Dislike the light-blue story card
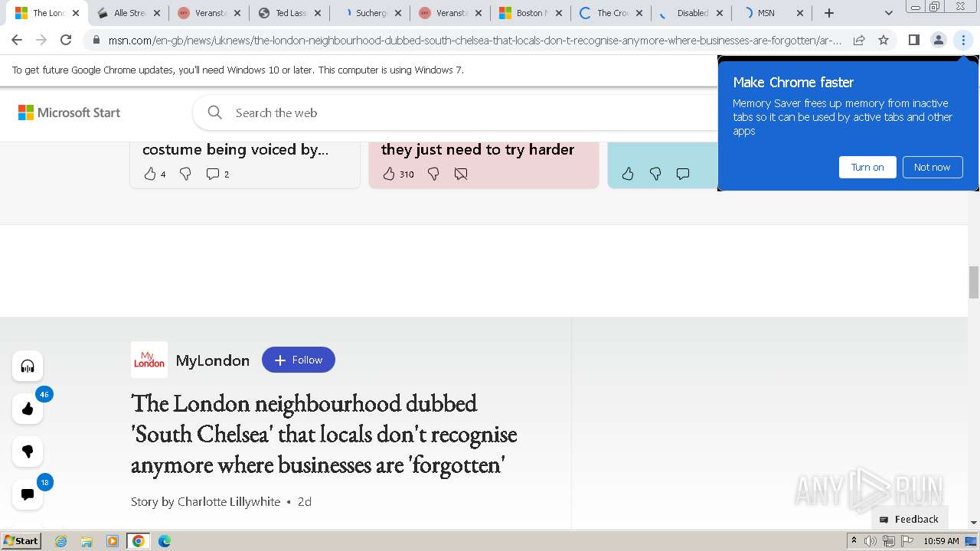 point(655,174)
